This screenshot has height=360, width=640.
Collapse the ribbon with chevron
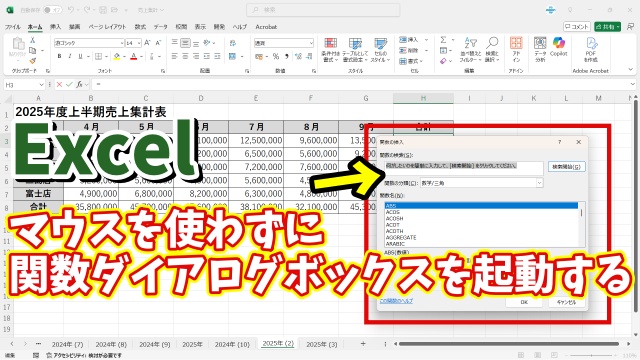(631, 70)
